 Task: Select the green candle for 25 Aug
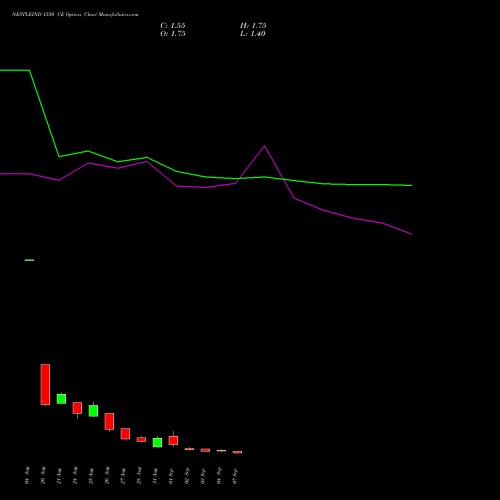point(93,410)
